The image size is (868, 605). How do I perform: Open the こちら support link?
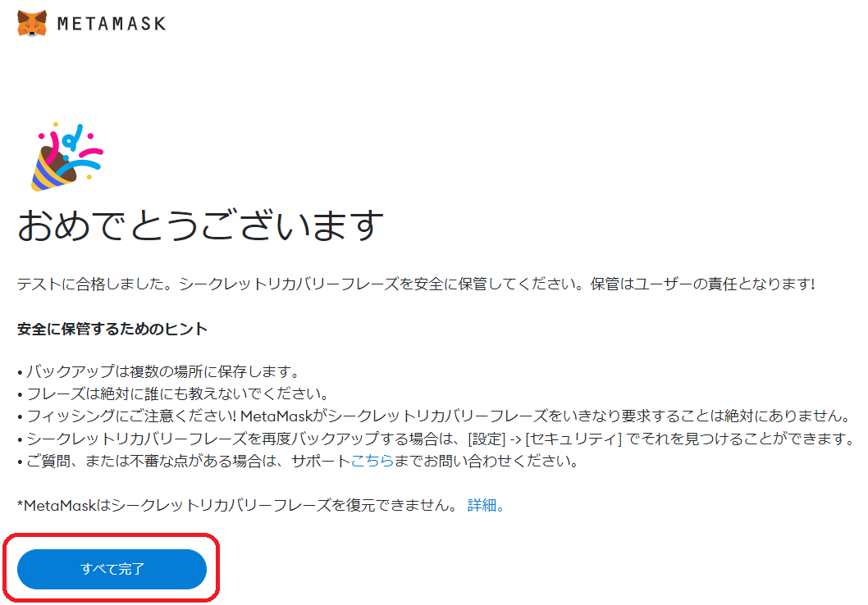(372, 461)
